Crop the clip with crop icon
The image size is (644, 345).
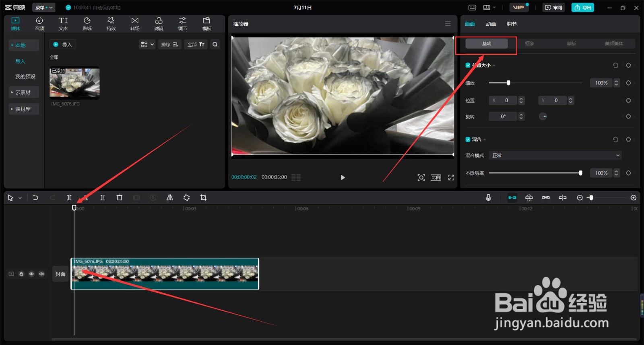[x=203, y=197]
